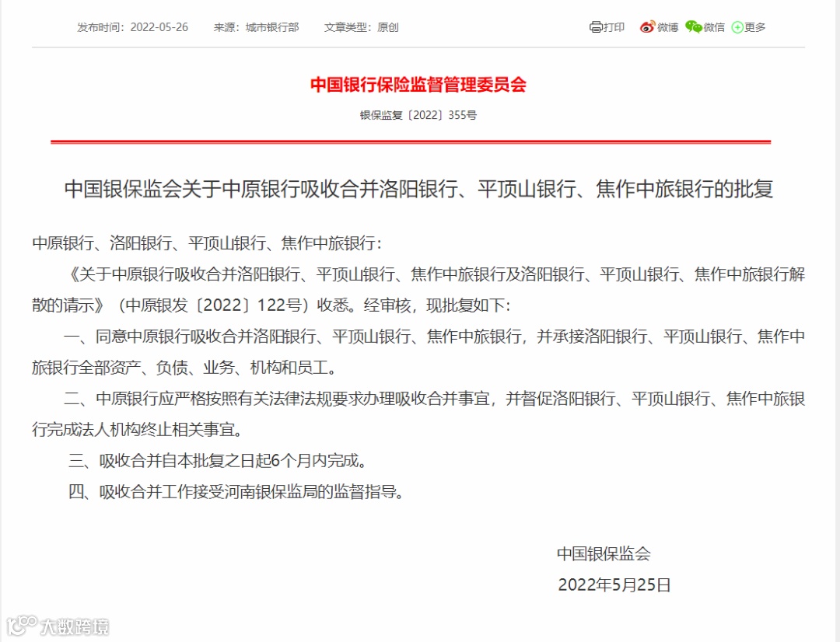Click clause 四、吸收合并工作接受河南银保监局的监督指导
Screen dimensions: 840x642
click(x=236, y=491)
